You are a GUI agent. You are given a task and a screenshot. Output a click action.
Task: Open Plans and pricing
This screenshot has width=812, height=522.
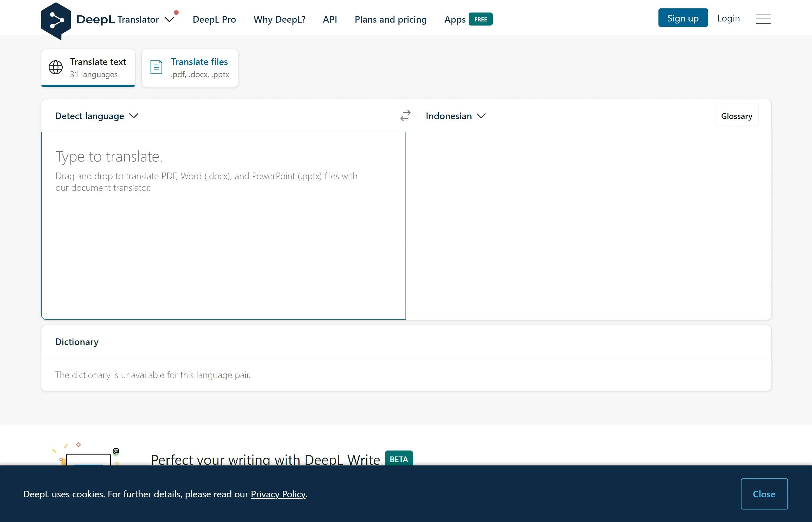(390, 19)
